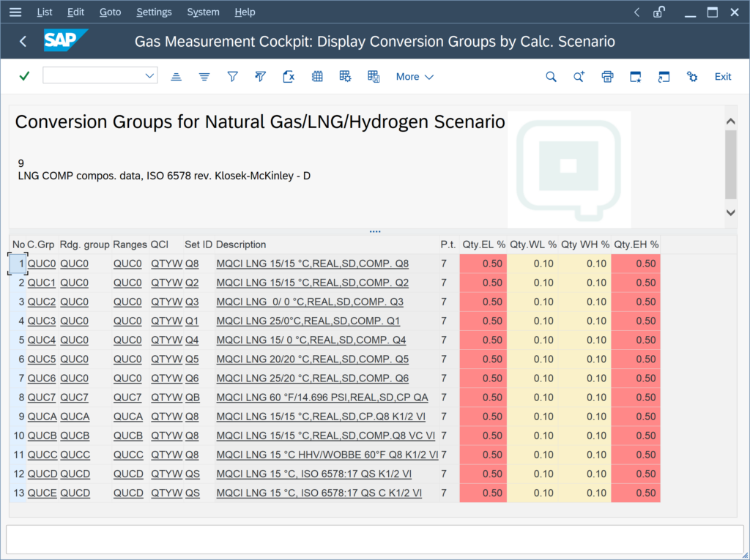Click the Set ID column header

click(198, 244)
